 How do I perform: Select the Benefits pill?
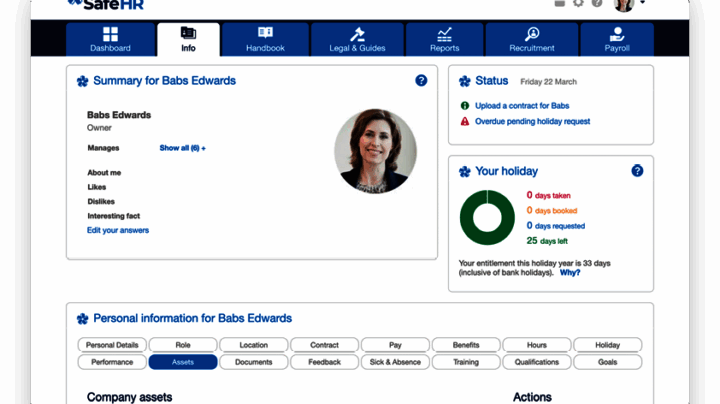[466, 345]
